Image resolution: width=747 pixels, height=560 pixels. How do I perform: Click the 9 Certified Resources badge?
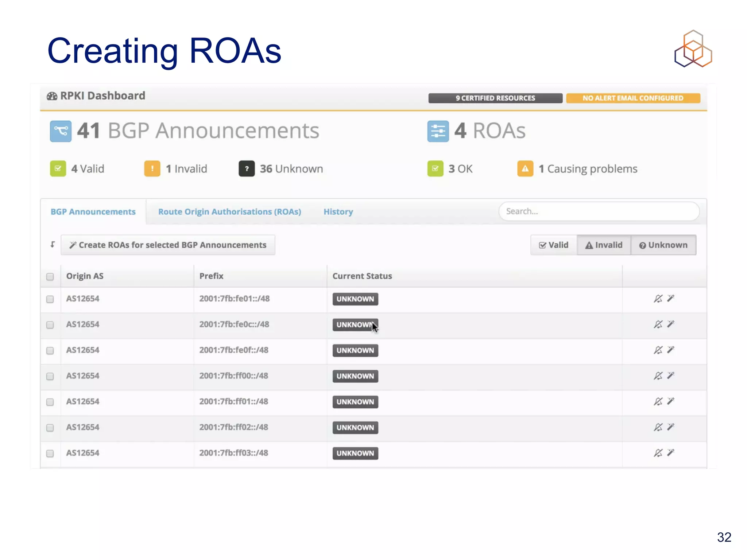tap(495, 98)
